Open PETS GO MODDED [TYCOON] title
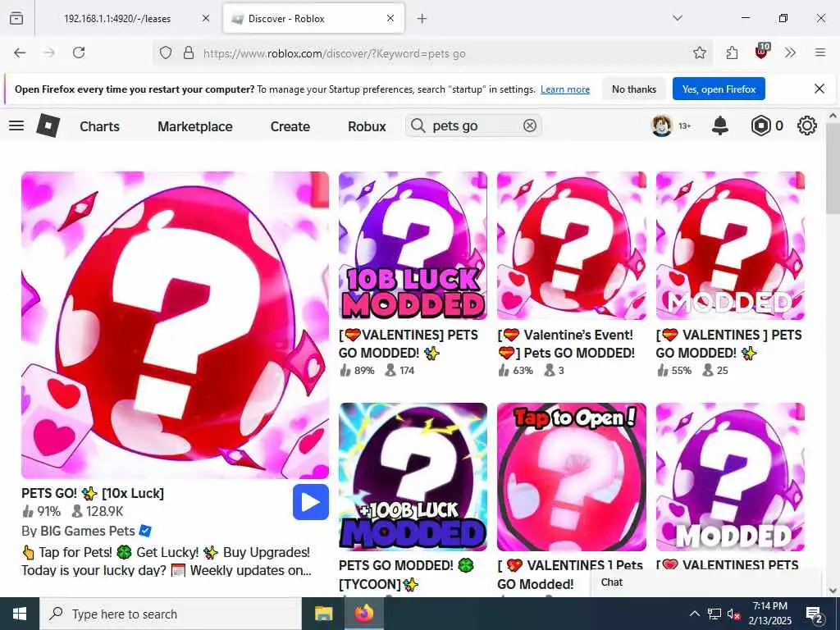The image size is (840, 630). [x=406, y=574]
